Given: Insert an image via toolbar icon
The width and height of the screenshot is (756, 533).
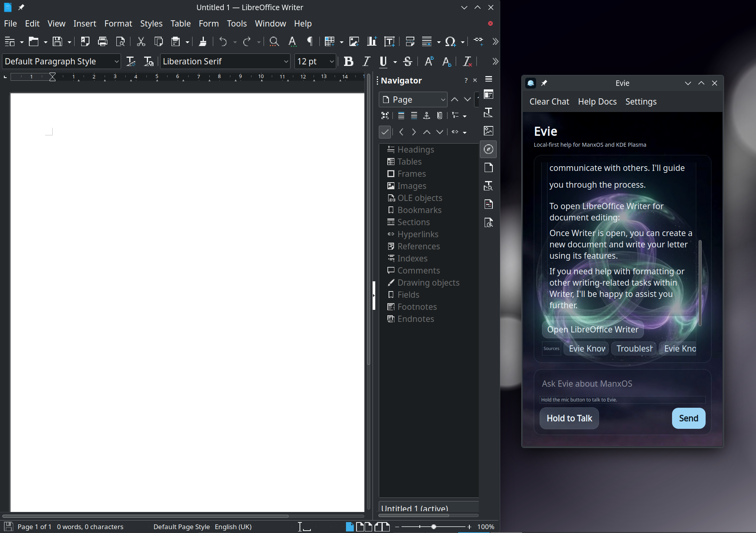Looking at the screenshot, I should 354,41.
